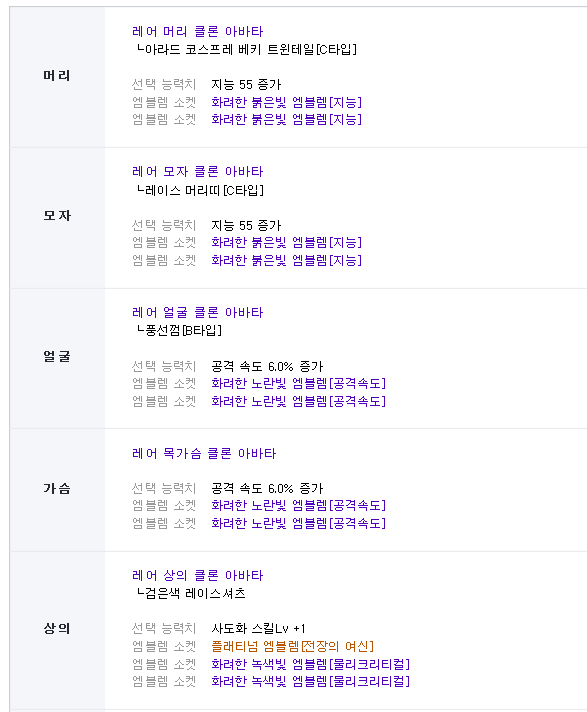
Task: Click first 붉은빛 엠블렘[지능] in 머리 row
Action: click(x=286, y=102)
